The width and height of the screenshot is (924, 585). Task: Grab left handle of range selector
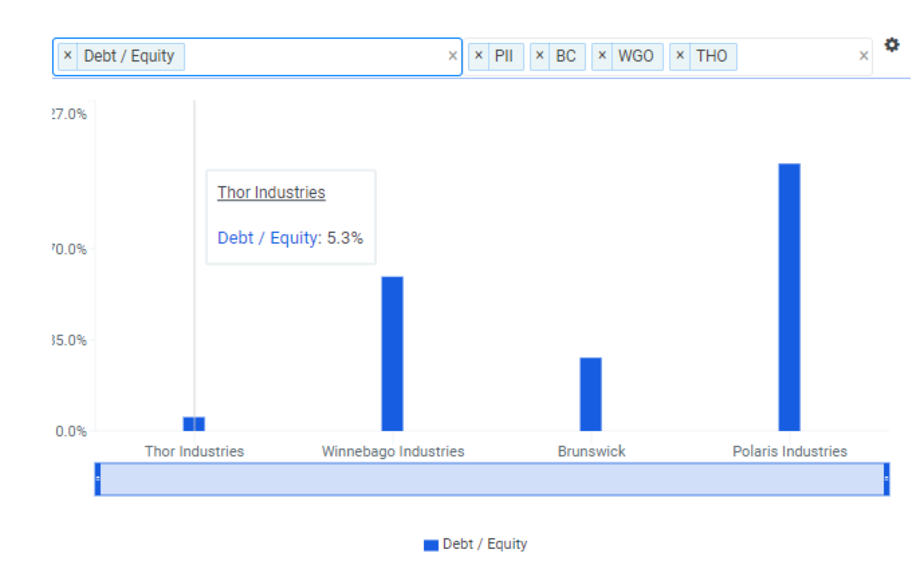point(98,479)
